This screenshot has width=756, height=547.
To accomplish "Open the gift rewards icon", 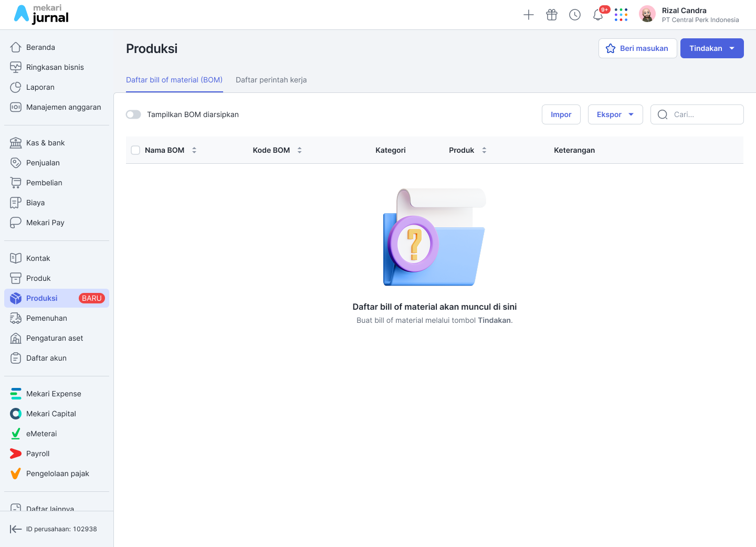I will (552, 15).
